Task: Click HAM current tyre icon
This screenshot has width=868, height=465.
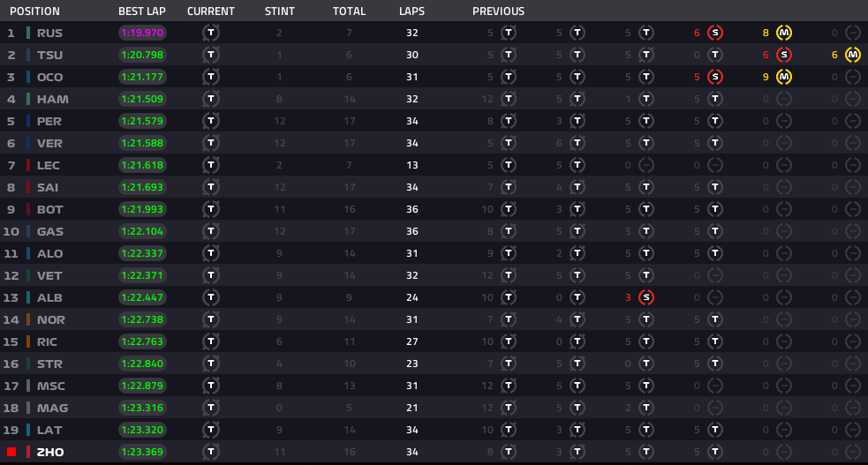Action: (x=211, y=99)
